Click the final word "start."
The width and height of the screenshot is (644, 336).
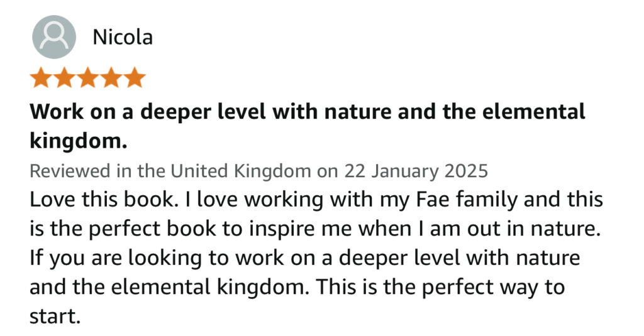[x=55, y=317]
